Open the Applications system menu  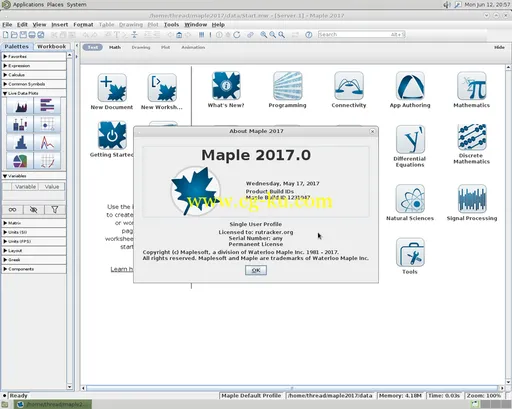28,5
